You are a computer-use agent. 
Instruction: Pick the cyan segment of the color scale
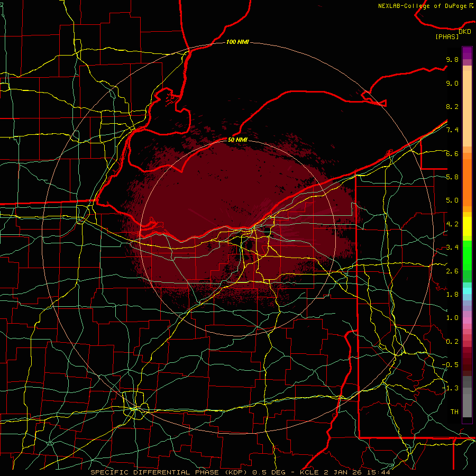(x=467, y=291)
